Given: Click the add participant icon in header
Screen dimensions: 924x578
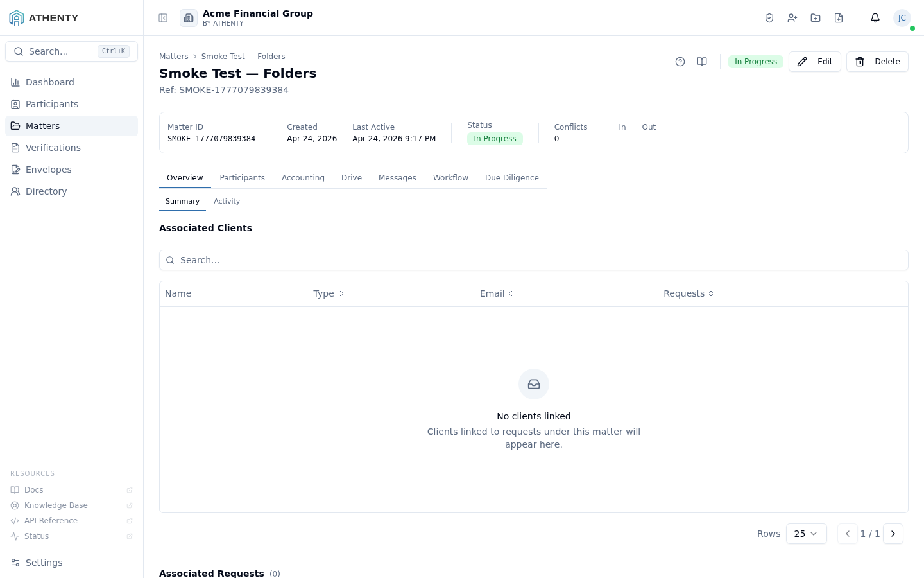Looking at the screenshot, I should pos(792,18).
